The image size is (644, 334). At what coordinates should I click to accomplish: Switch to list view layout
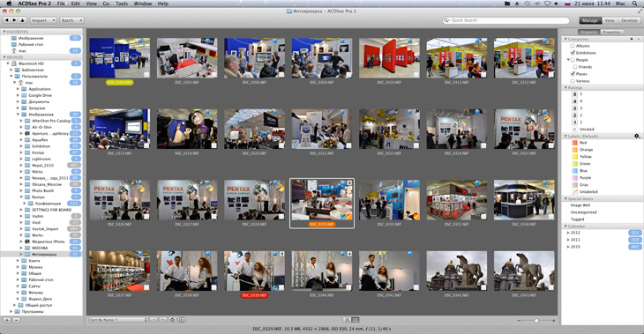(347, 320)
